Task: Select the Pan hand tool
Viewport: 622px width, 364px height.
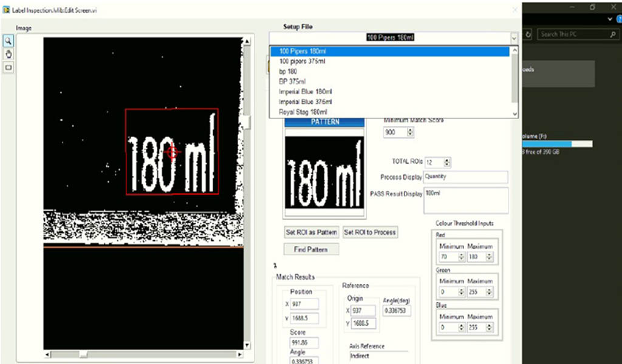Action: (x=9, y=54)
